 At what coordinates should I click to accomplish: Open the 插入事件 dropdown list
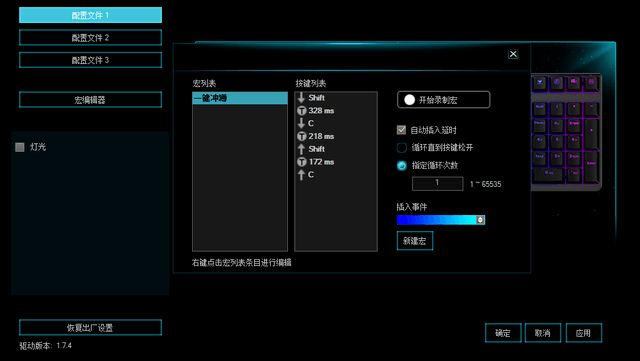pyautogui.click(x=440, y=220)
